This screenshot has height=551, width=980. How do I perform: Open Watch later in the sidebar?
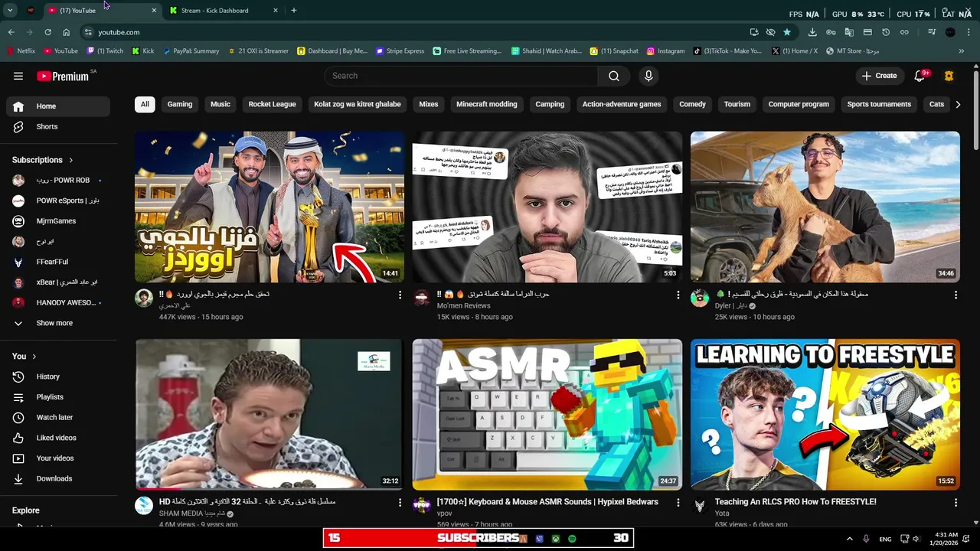[x=58, y=417]
